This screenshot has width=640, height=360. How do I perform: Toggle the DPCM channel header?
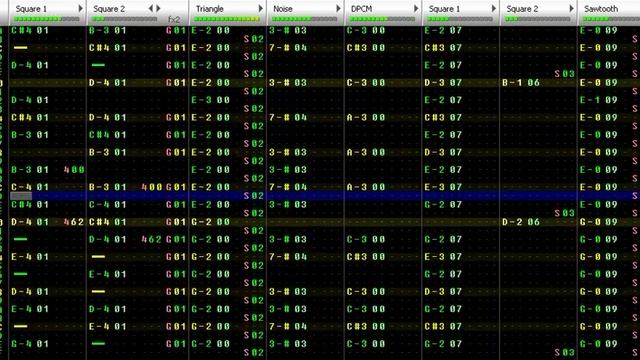361,9
